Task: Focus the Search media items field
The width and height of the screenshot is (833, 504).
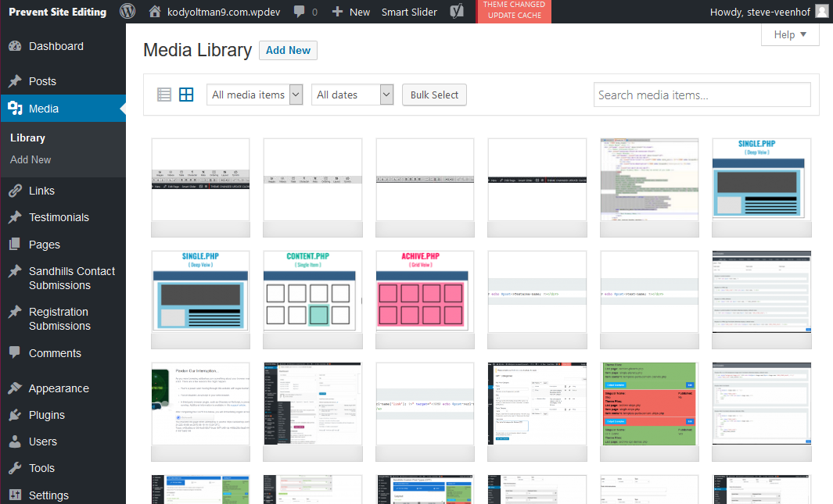Action: 702,95
